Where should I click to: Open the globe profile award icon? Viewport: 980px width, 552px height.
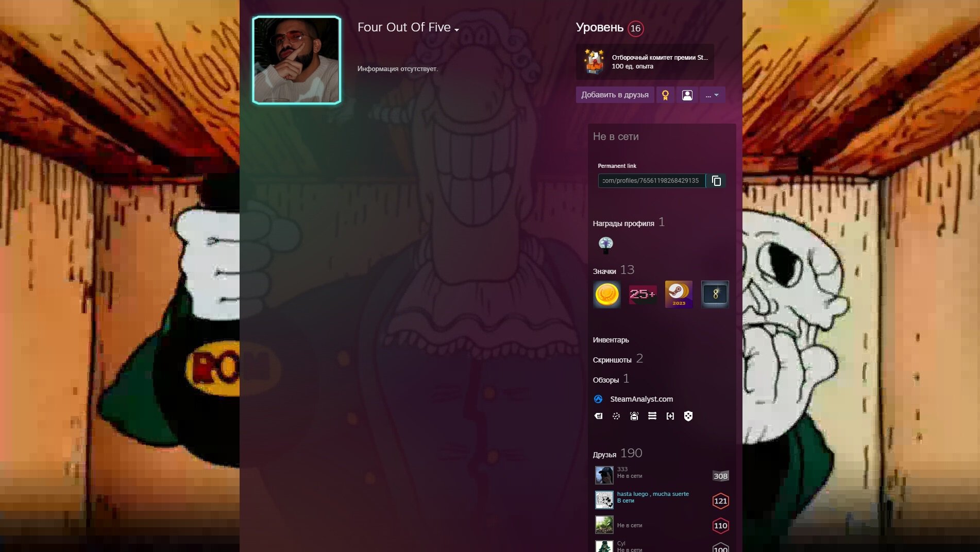point(606,245)
